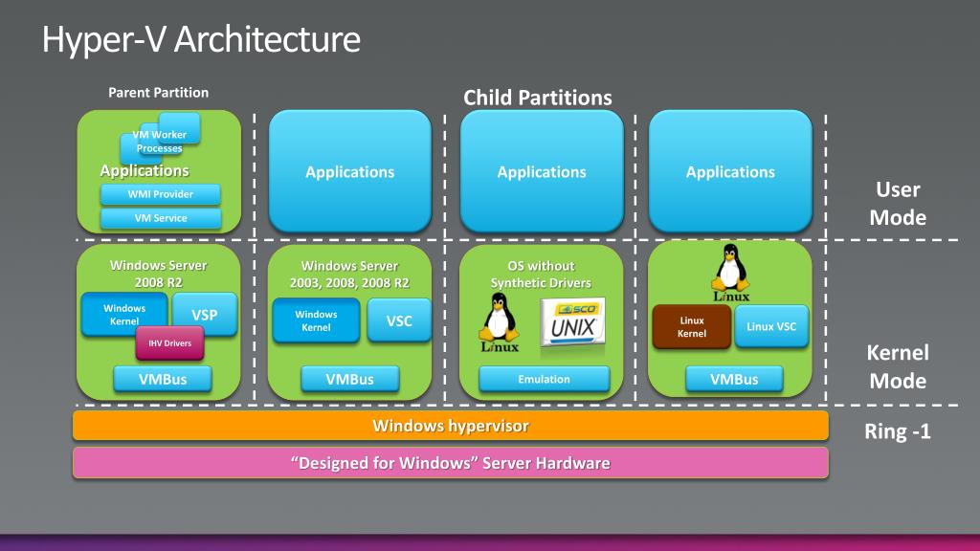Click the OS without Synthetic Drivers text
Viewport: 980px width, 551px height.
[x=542, y=275]
